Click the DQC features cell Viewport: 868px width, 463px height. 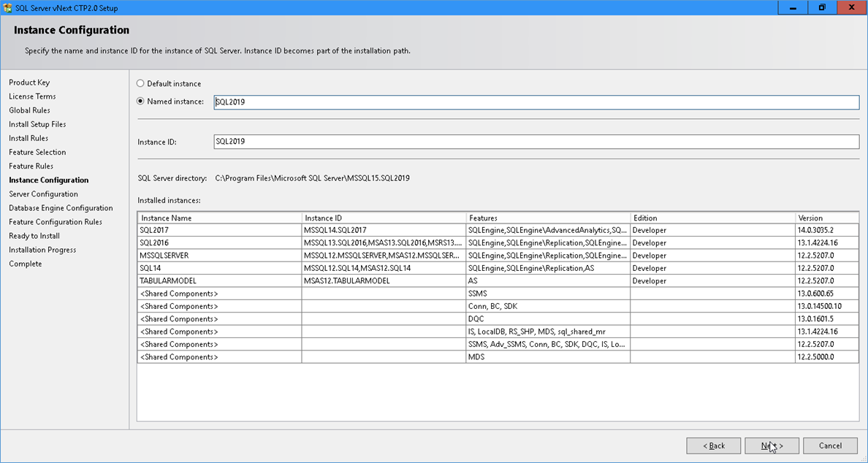point(548,319)
